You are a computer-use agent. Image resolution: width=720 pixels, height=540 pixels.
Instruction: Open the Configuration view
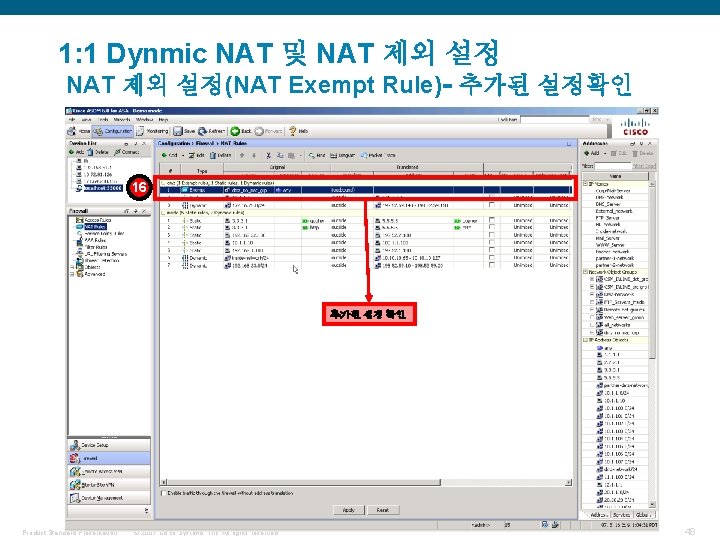pyautogui.click(x=113, y=131)
